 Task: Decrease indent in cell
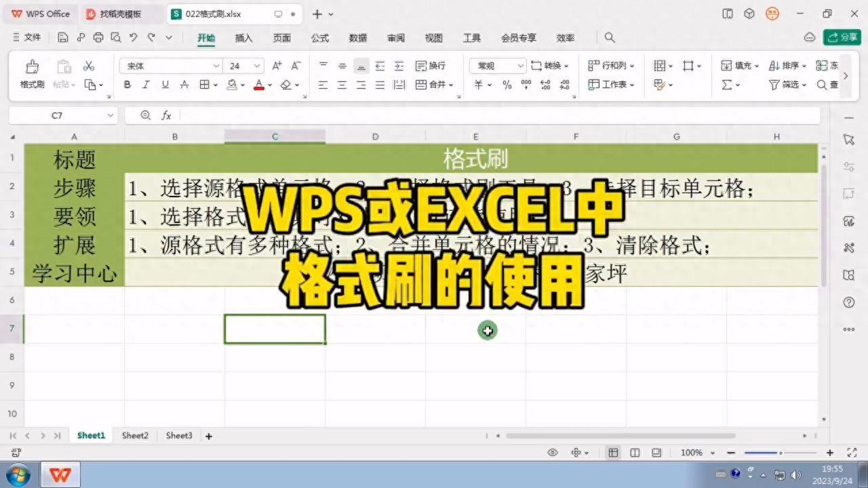click(x=380, y=66)
